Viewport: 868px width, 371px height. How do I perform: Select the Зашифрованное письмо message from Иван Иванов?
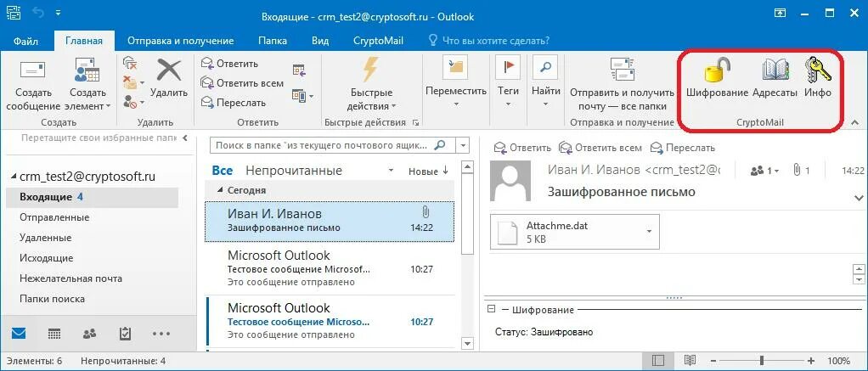(x=330, y=221)
